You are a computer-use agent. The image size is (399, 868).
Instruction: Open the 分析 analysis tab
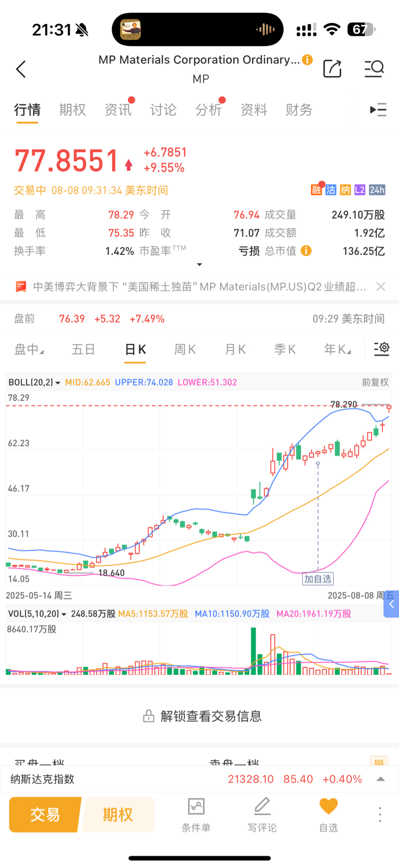tap(208, 110)
